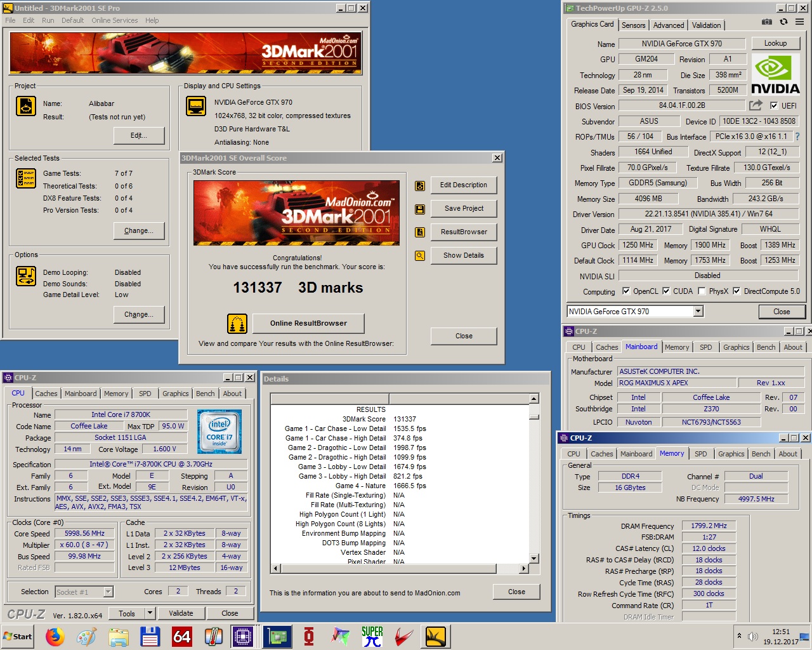Open the Caches tab in bottom-left CPU-Z
The height and width of the screenshot is (650, 812).
[x=46, y=394]
